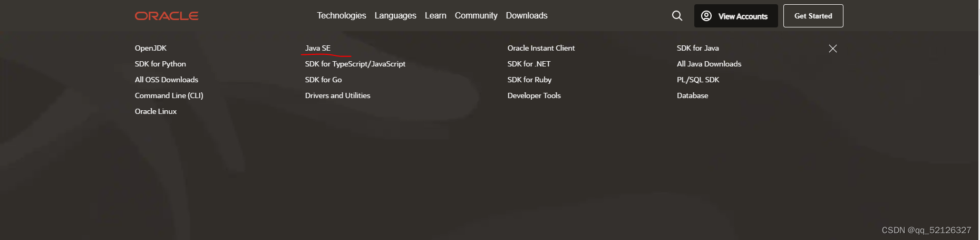The width and height of the screenshot is (980, 240).
Task: Open the OpenJDK link
Action: click(151, 48)
